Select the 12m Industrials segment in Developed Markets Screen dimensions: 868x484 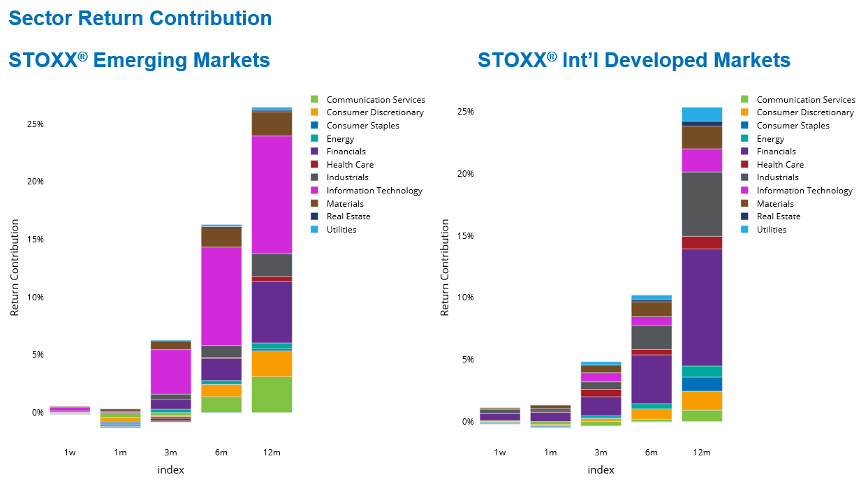(702, 203)
